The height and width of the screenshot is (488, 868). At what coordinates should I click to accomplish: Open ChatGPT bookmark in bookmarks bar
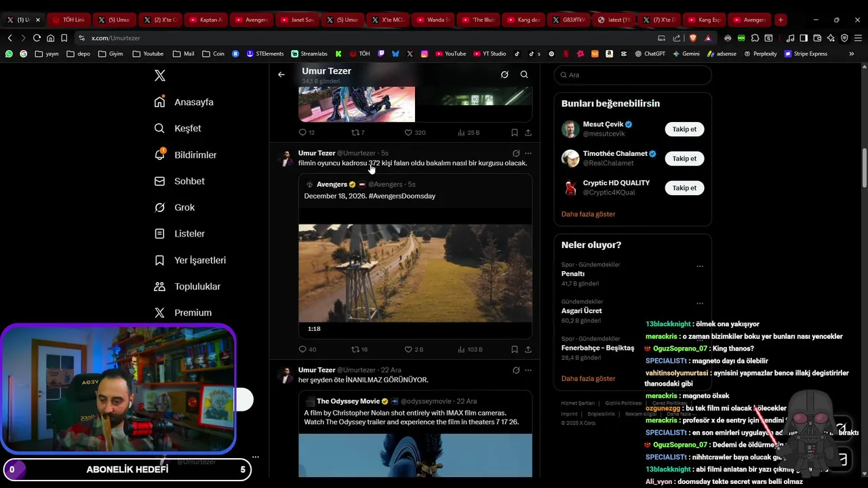[x=650, y=54]
